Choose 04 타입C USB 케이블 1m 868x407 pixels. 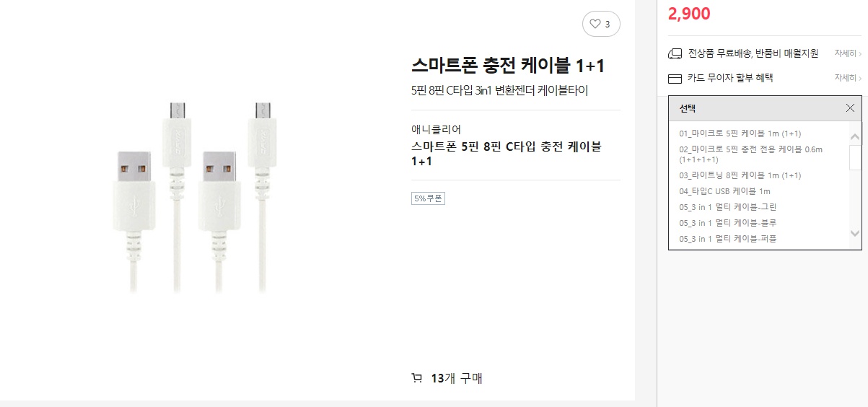point(724,191)
